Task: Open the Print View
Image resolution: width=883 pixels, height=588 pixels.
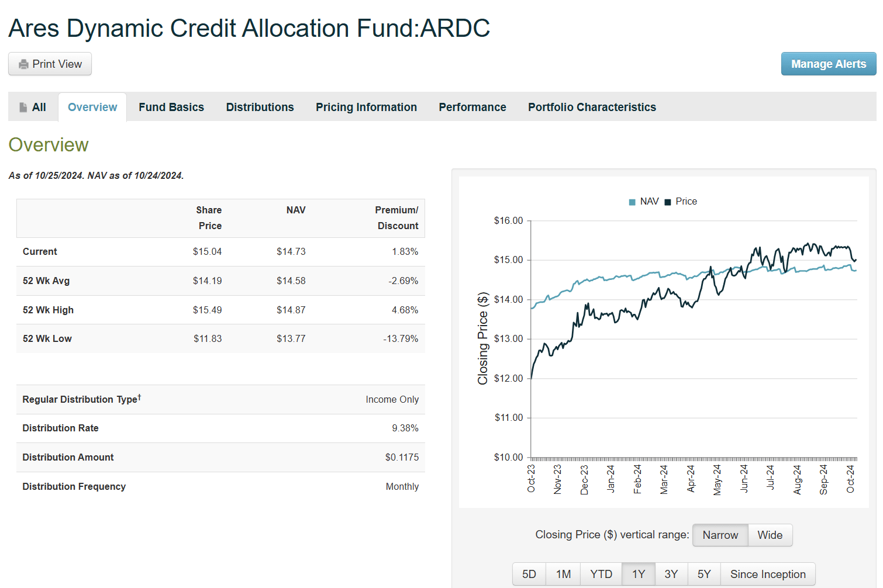Action: pyautogui.click(x=50, y=64)
